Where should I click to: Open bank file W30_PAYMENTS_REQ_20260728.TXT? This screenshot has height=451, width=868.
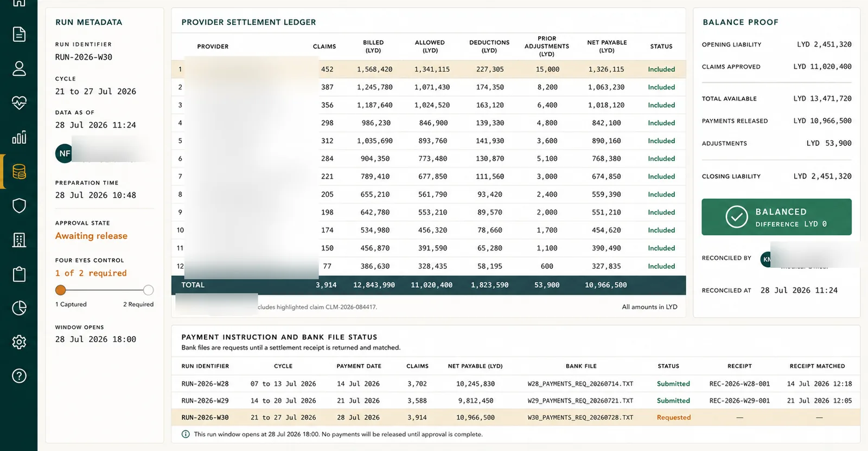[580, 417]
